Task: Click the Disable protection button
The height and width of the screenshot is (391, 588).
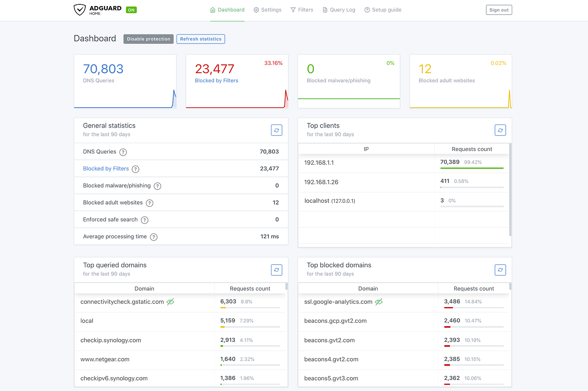Action: point(149,39)
